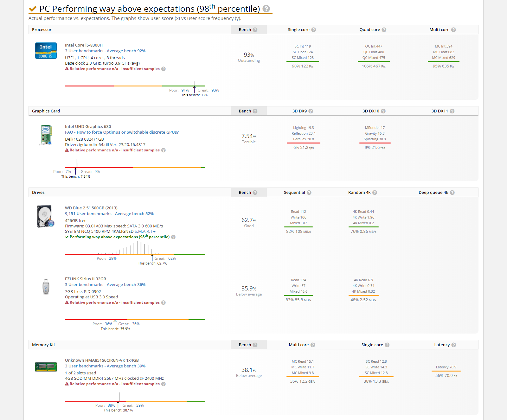Click help icon next to 3D DX9 header
Viewport: 507px width, 420px height.
coord(311,111)
